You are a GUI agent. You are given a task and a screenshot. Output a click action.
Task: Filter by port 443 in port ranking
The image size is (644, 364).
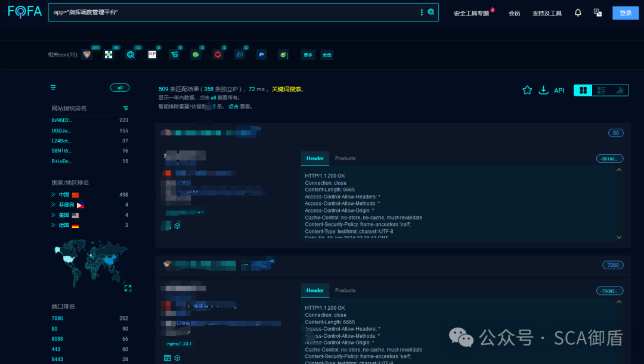pyautogui.click(x=56, y=349)
